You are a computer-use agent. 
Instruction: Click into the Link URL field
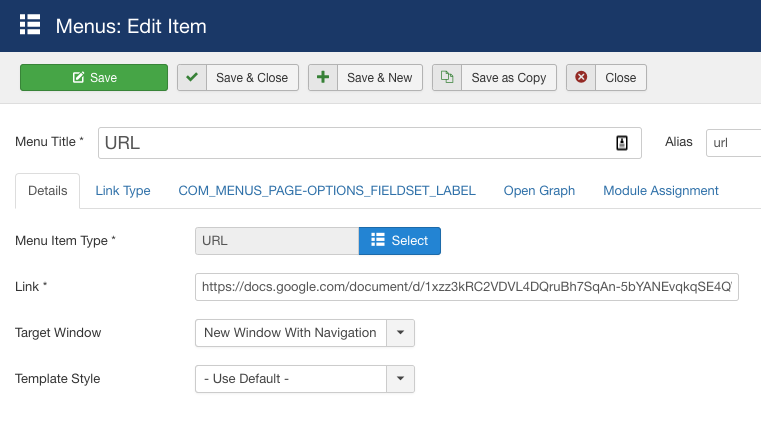click(466, 287)
